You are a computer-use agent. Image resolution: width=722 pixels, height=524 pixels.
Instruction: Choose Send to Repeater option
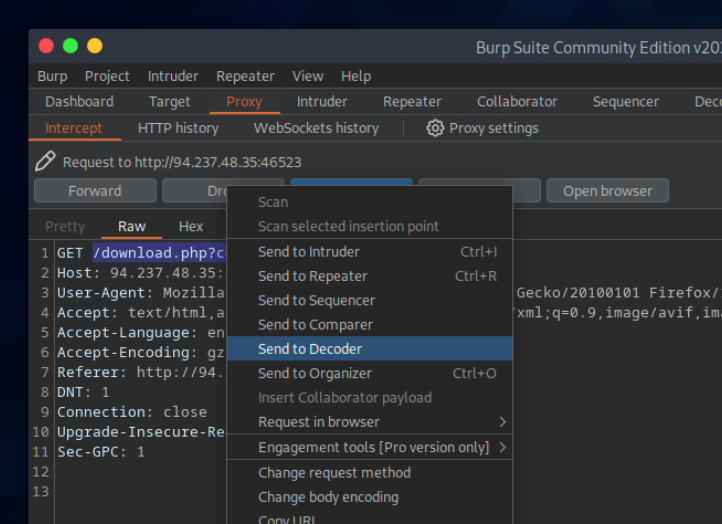tap(312, 276)
